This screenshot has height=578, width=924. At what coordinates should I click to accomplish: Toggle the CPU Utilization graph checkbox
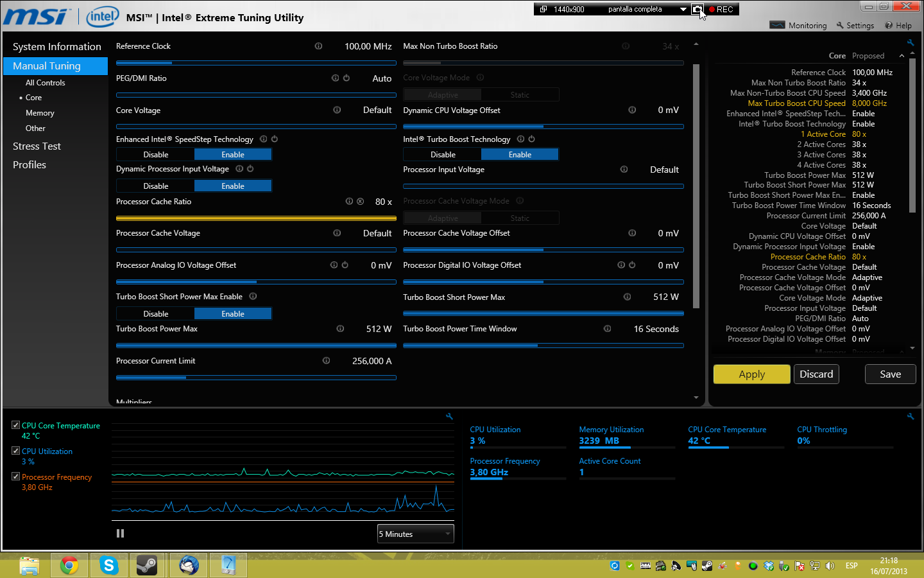(16, 451)
